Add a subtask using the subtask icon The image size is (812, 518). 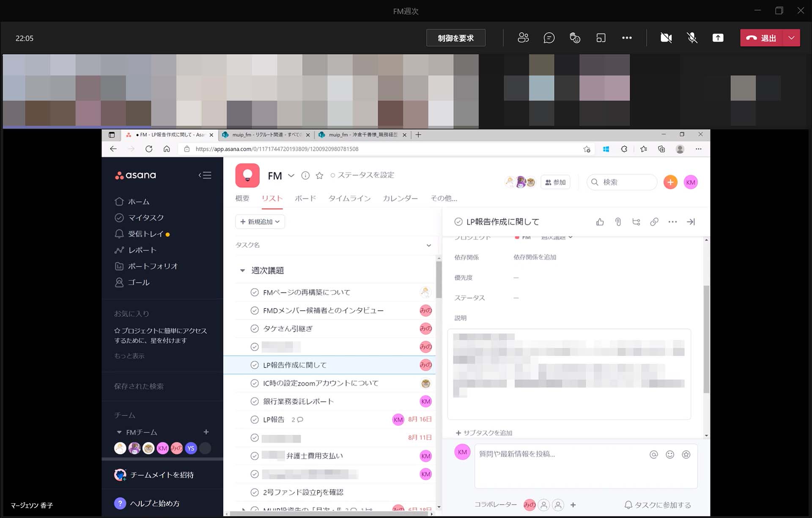tap(636, 222)
